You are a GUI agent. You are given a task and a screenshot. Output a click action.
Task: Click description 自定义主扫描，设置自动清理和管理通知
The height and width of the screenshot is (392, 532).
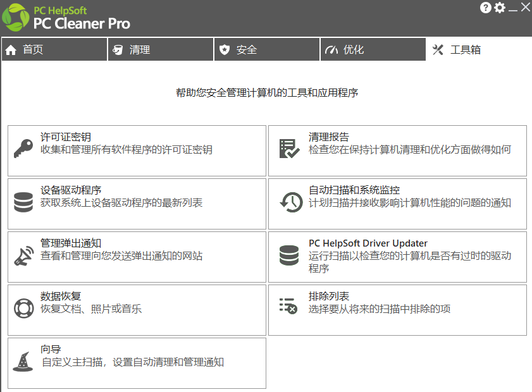click(x=133, y=362)
